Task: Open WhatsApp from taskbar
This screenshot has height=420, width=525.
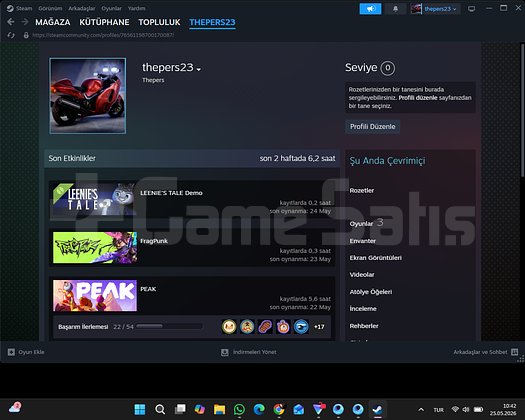Action: tap(239, 409)
